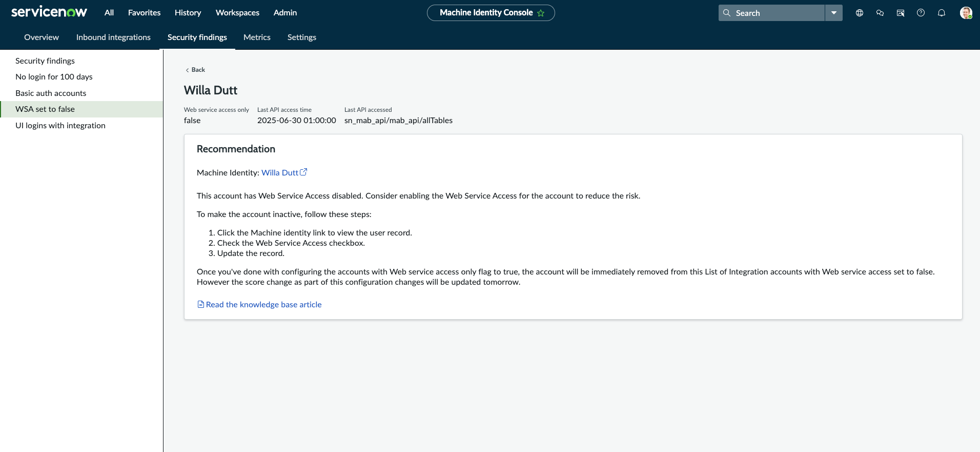Open the All menu
The width and height of the screenshot is (980, 452).
[x=109, y=12]
